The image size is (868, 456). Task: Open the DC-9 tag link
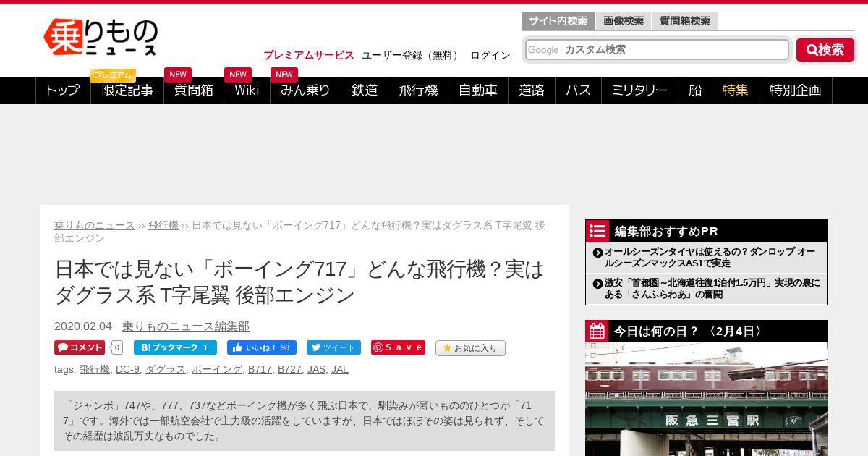(127, 369)
